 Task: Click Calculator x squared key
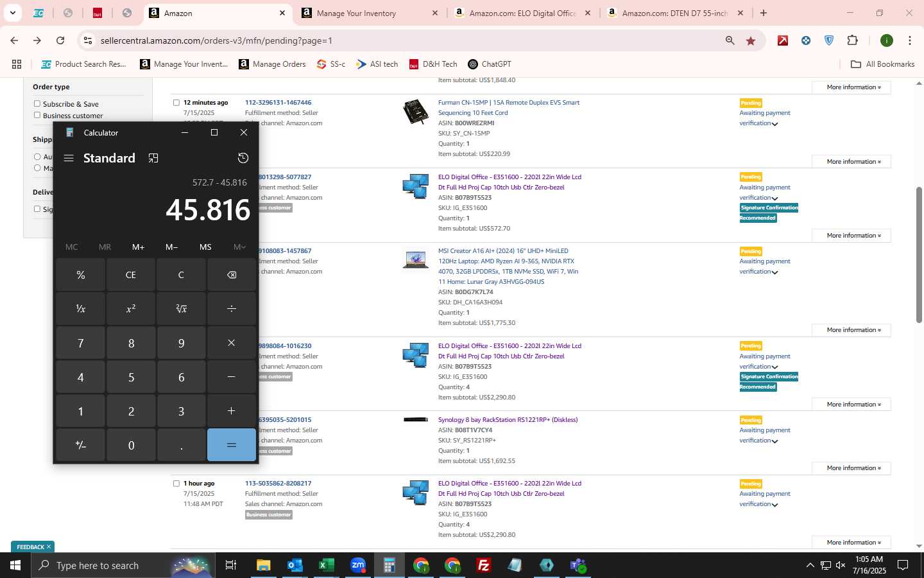[x=131, y=309]
